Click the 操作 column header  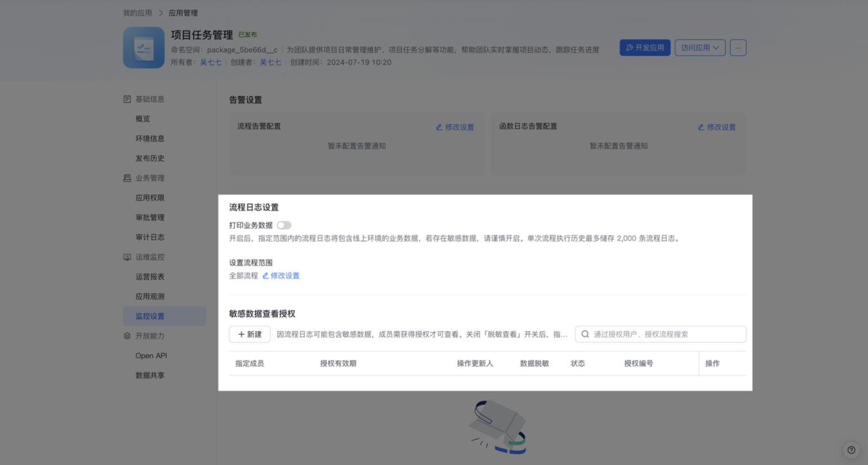point(712,363)
